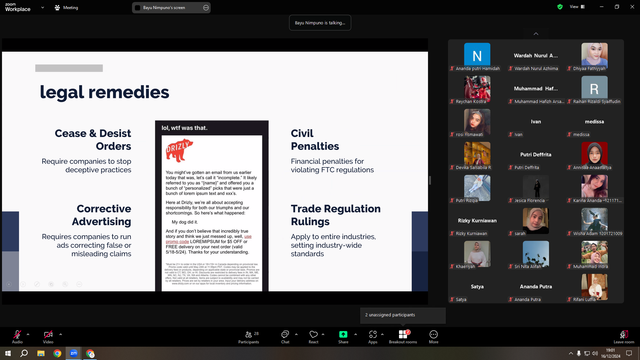Viewport: 640px width, 360px height.
Task: Start camera using the Video button
Action: pos(48,336)
